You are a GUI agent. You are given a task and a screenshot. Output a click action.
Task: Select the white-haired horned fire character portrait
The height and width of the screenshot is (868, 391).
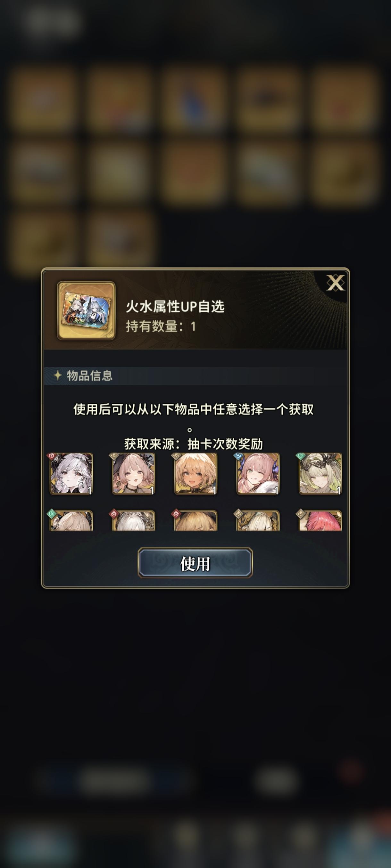click(x=71, y=474)
